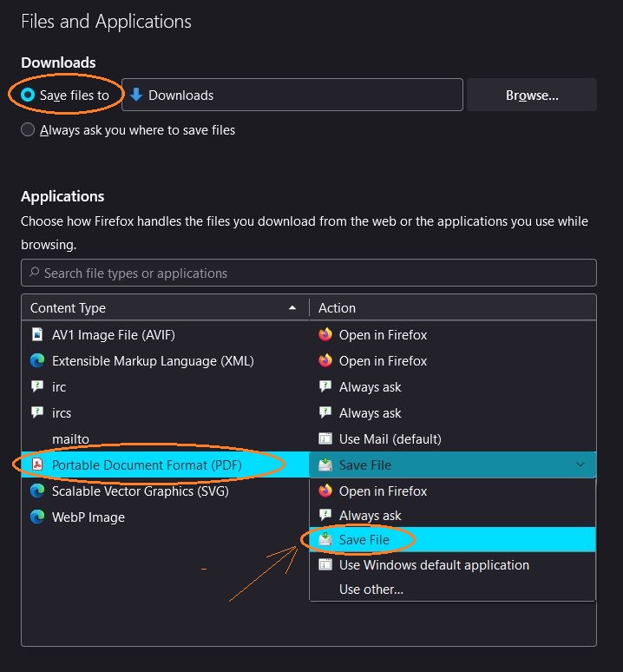Select the 'Save files to' radio button

click(28, 95)
